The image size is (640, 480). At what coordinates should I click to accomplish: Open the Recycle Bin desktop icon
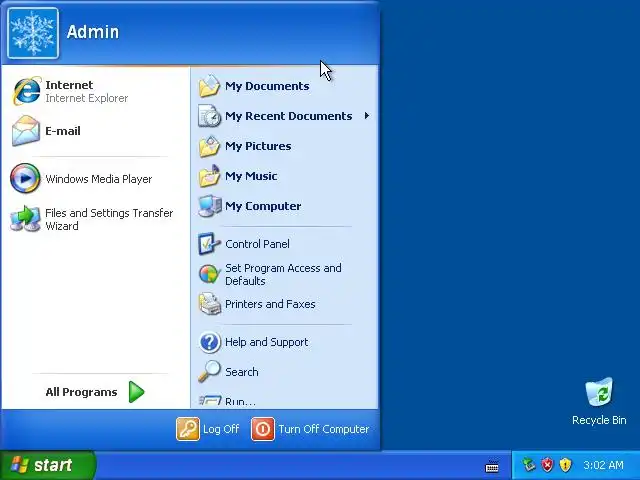click(x=599, y=392)
